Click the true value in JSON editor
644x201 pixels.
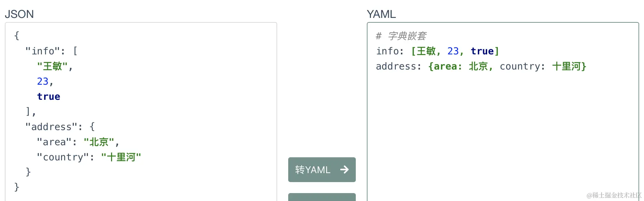(x=49, y=97)
